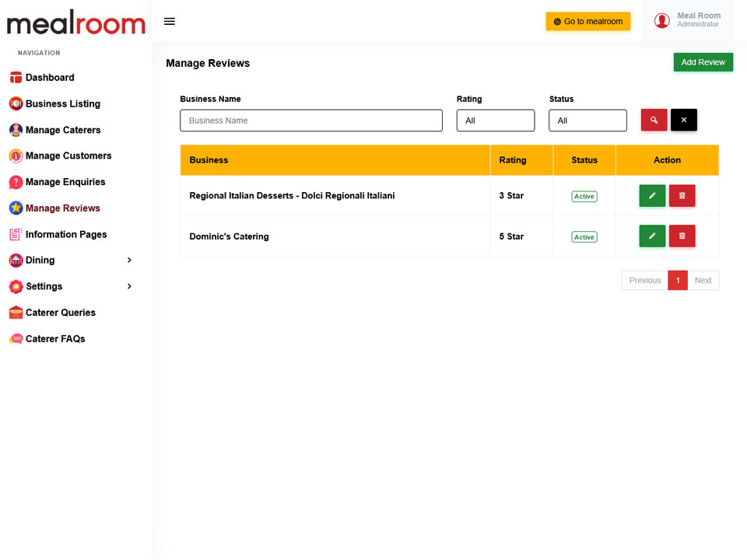Open Caterer Queries page

(x=61, y=313)
